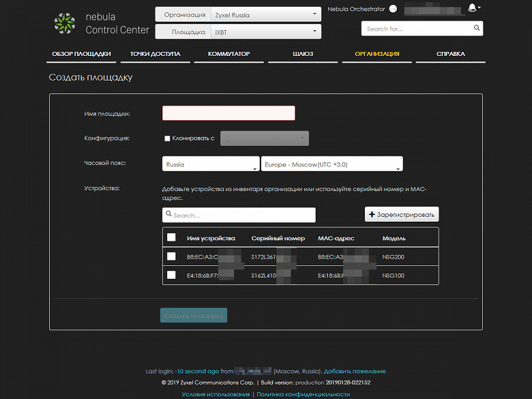This screenshot has height=399, width=532.
Task: Open the ТОЧКИ ДОСТУПА tab
Action: (x=155, y=54)
